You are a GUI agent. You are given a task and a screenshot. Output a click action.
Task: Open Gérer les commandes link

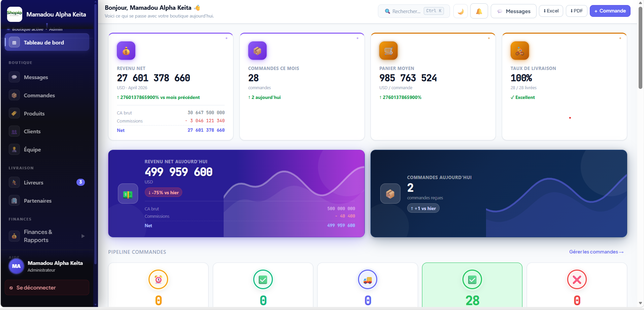click(596, 252)
